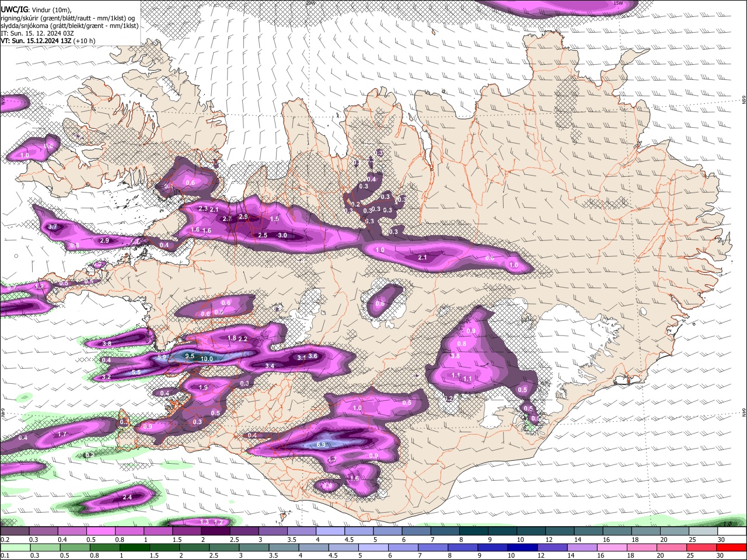Viewport: 747px width, 560px height.
Task: Click the '10.0' precipitation value on the map
Action: [x=206, y=359]
